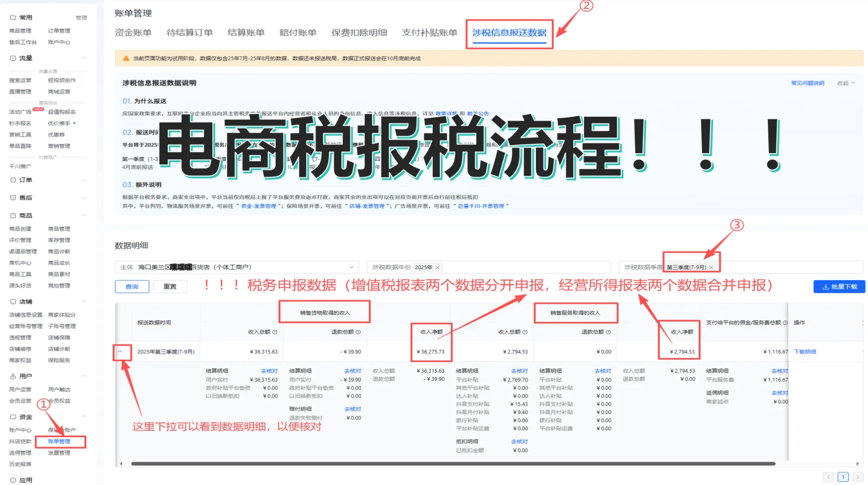This screenshot has height=485, width=868.
Task: Switch to the 涉税信息报送数据 tab
Action: (x=509, y=33)
